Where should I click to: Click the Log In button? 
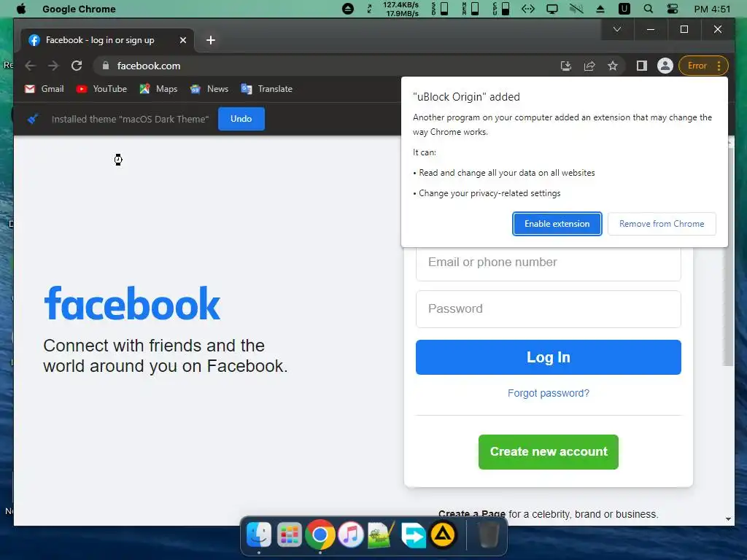[549, 357]
